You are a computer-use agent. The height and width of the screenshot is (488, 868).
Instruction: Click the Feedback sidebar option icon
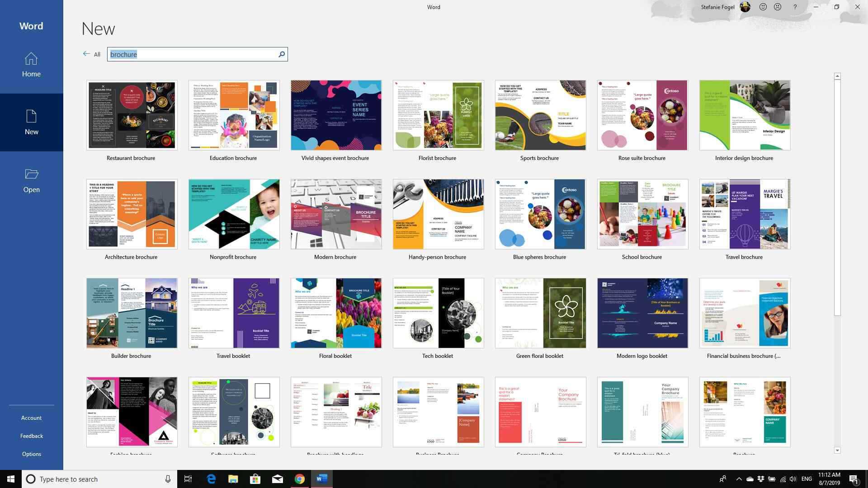coord(31,436)
